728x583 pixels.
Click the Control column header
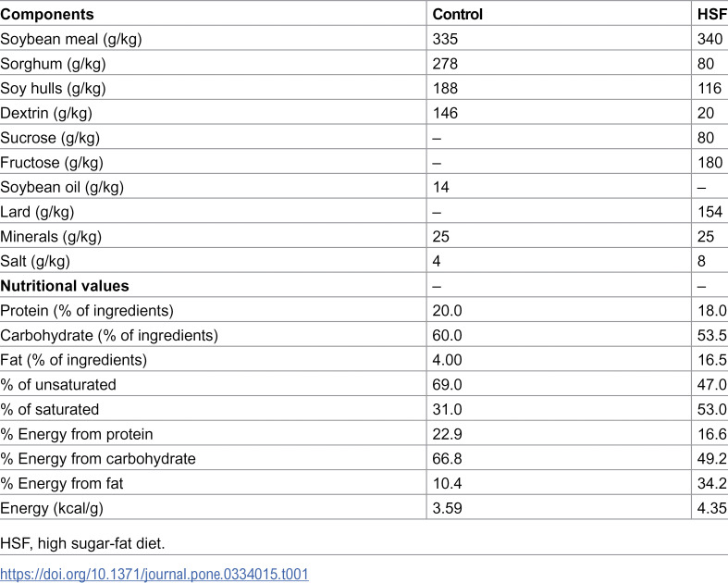457,15
